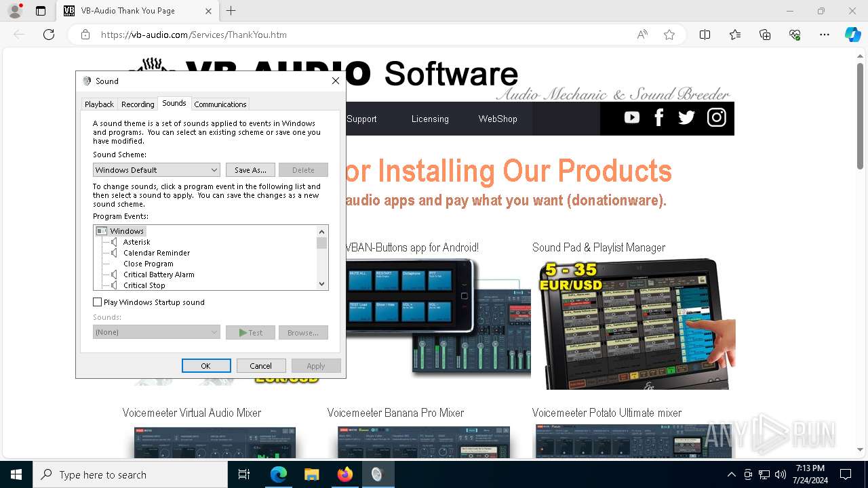Open Task View on the taskbar
The image size is (868, 488).
coord(244,474)
